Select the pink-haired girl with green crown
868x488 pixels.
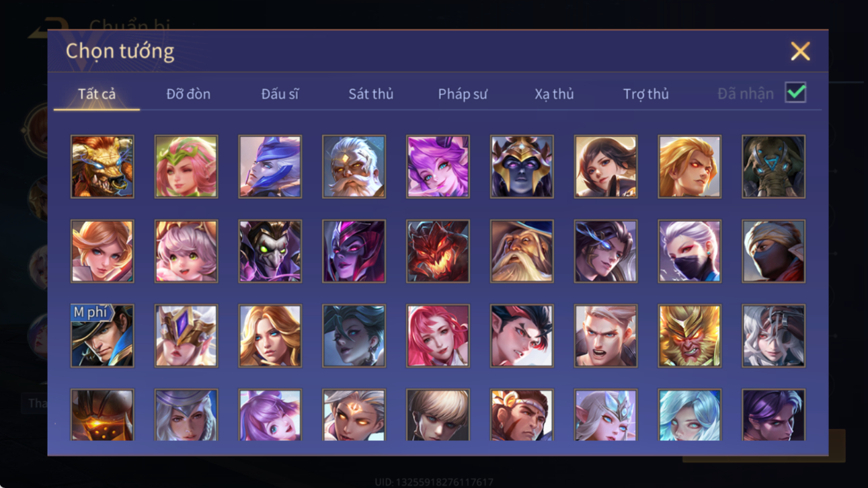pyautogui.click(x=186, y=167)
